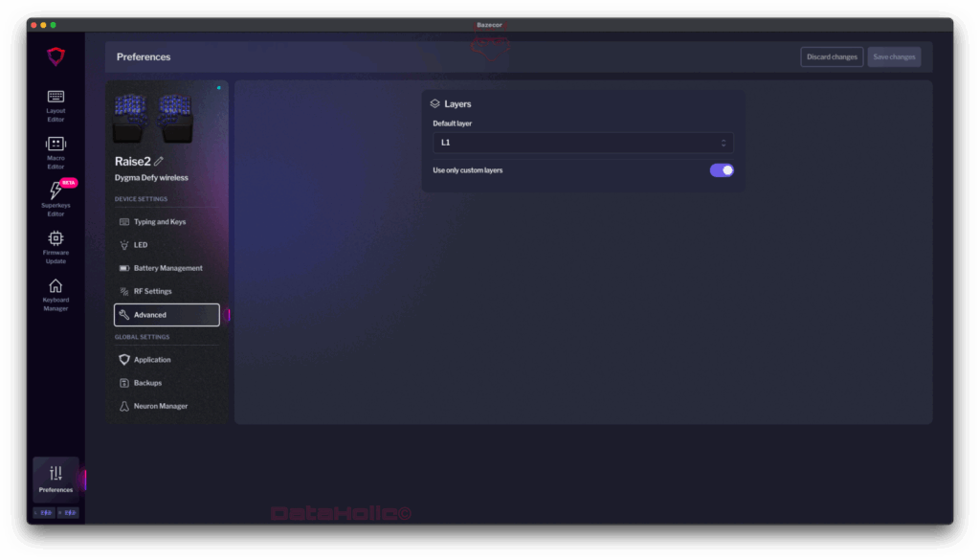Click the dropdown arrows on L1 selector
The image size is (980, 560).
(x=724, y=143)
